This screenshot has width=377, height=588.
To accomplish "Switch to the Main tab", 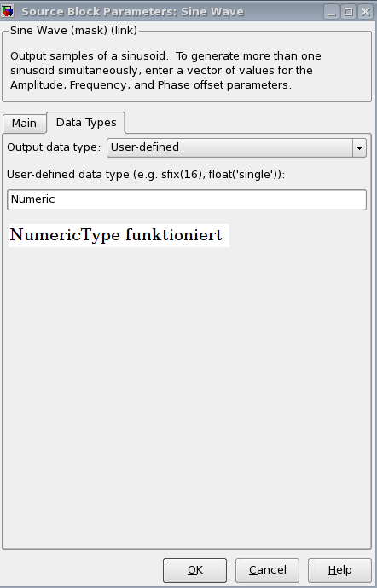I will (24, 124).
